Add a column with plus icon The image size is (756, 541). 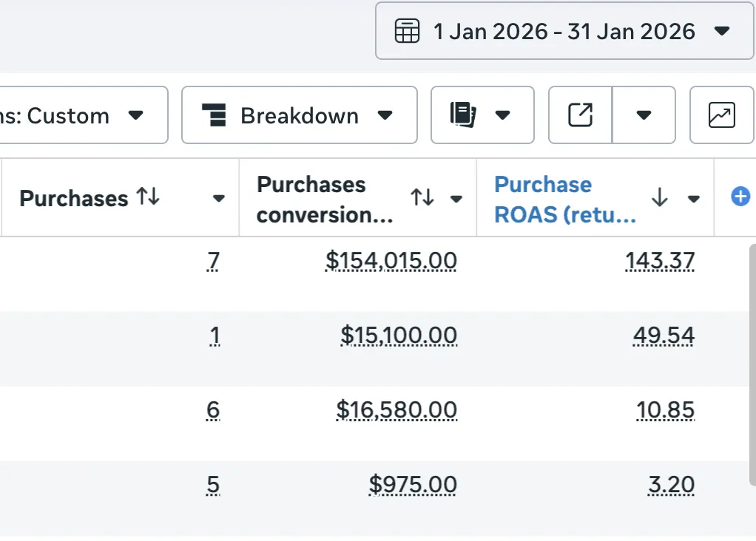[x=740, y=197]
